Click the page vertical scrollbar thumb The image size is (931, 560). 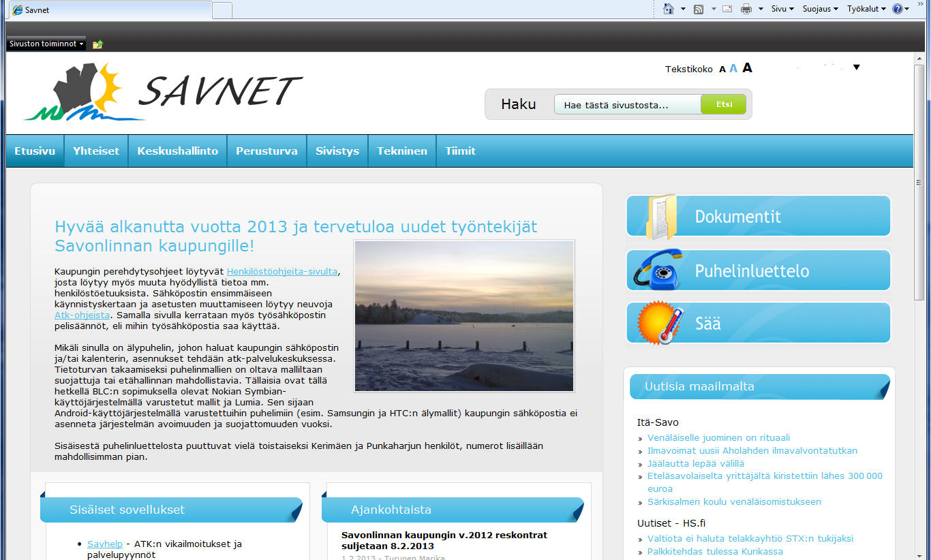click(919, 183)
